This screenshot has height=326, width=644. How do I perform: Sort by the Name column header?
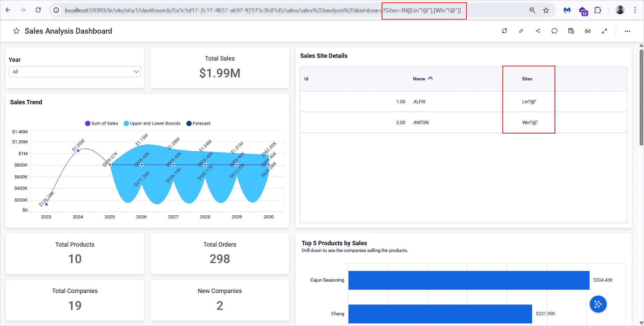419,79
